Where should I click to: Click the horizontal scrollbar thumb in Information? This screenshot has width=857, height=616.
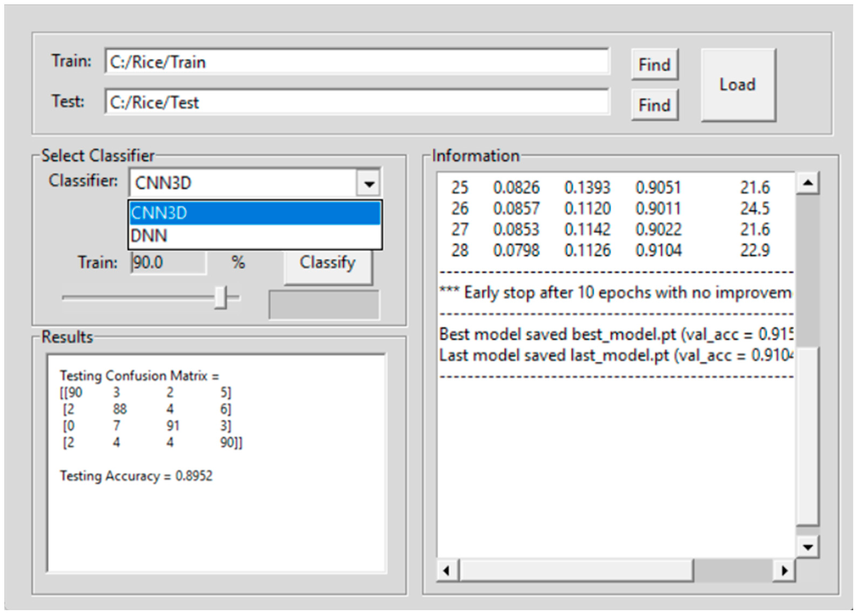tap(576, 570)
